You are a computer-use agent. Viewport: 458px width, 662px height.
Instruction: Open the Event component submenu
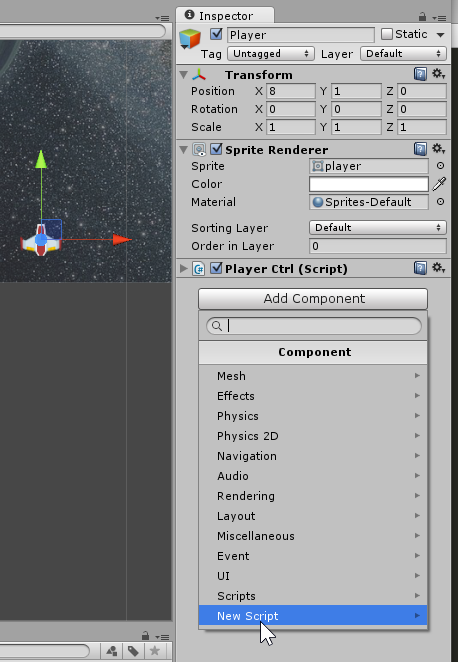[x=313, y=556]
